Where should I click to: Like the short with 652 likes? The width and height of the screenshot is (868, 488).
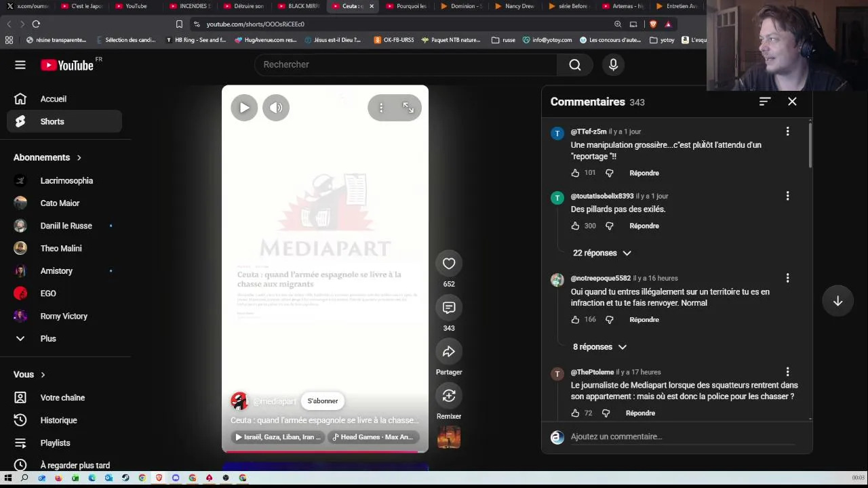pos(449,264)
